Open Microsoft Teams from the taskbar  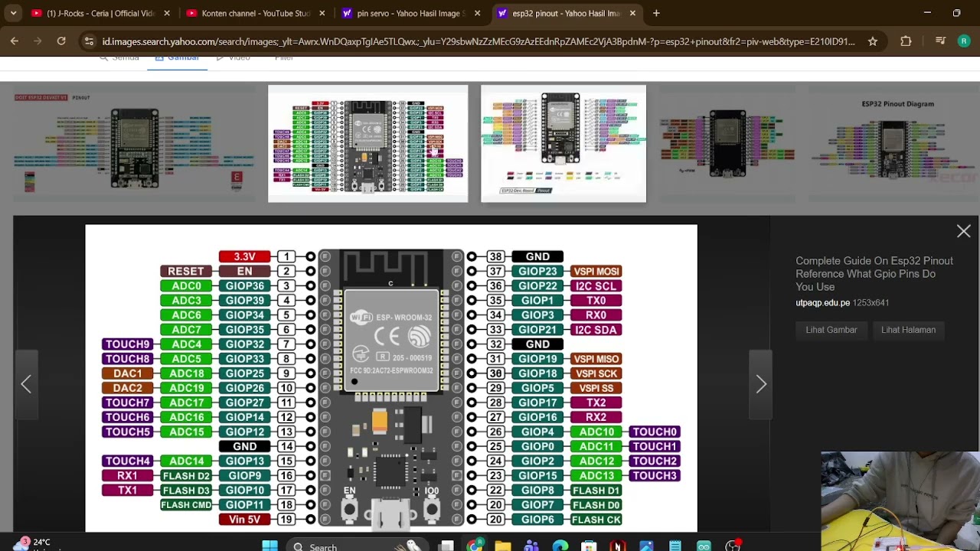coord(531,546)
